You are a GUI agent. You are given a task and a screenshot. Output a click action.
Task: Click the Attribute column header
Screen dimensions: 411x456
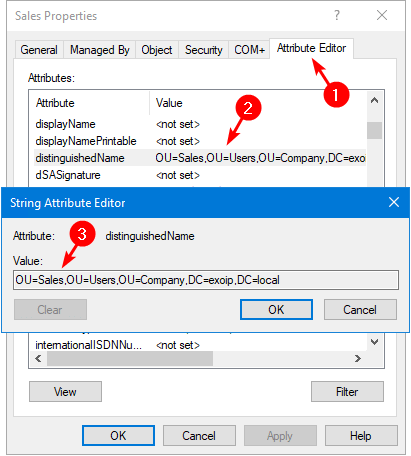tap(89, 103)
